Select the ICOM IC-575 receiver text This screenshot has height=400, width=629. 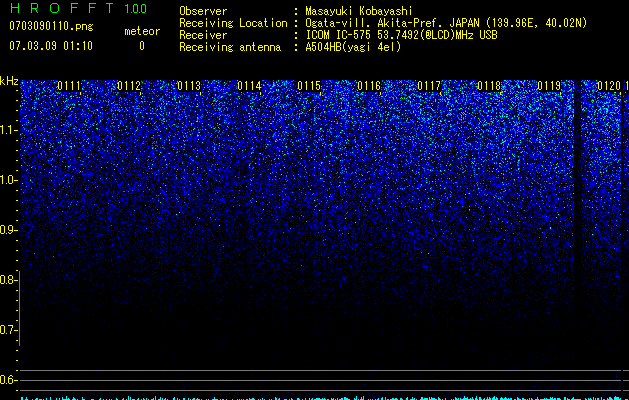click(x=401, y=35)
